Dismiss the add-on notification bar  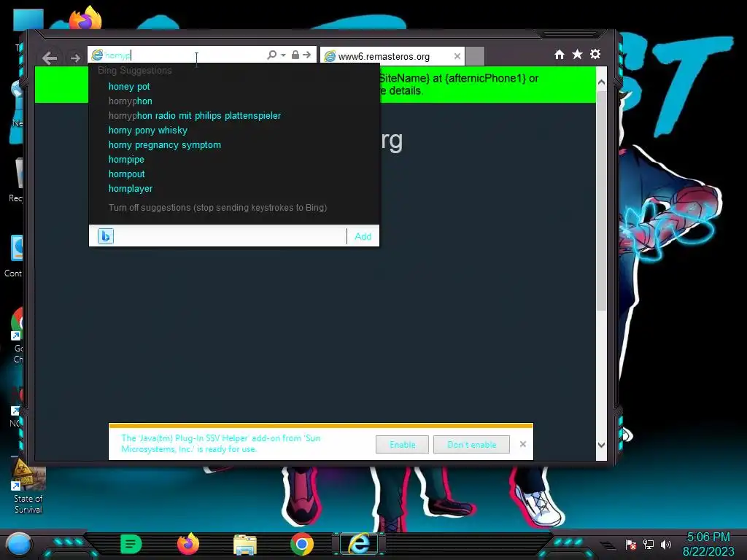tap(522, 444)
